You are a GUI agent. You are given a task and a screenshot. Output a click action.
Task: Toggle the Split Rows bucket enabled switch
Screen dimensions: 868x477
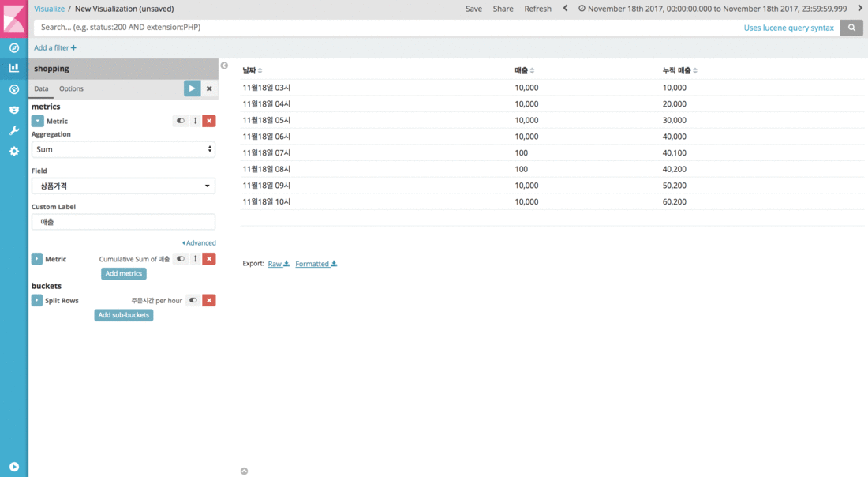coord(193,300)
